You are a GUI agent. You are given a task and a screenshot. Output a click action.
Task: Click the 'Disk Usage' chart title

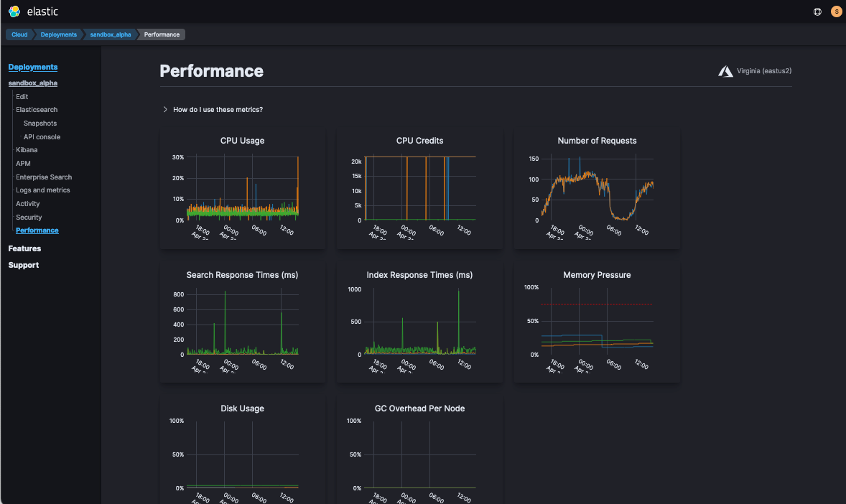[242, 409]
